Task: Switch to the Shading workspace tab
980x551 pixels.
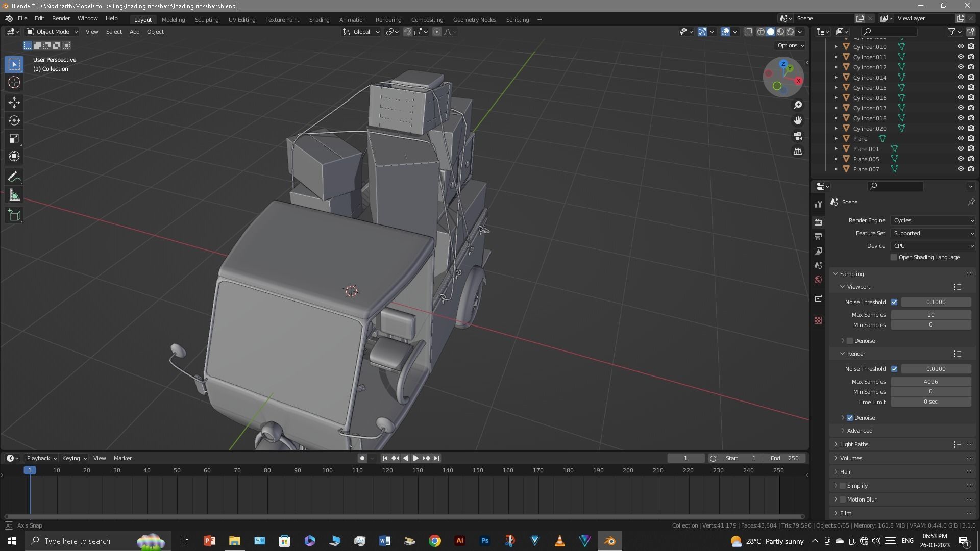Action: pyautogui.click(x=319, y=20)
